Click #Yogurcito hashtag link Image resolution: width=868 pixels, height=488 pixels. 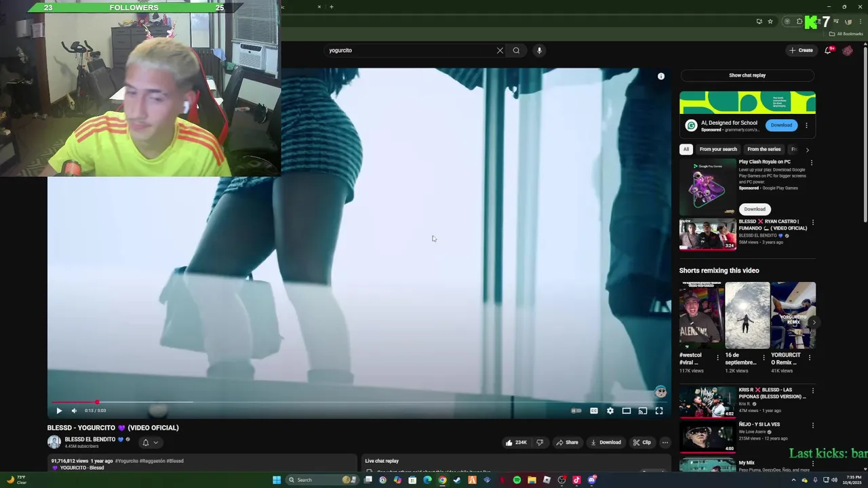pyautogui.click(x=126, y=461)
